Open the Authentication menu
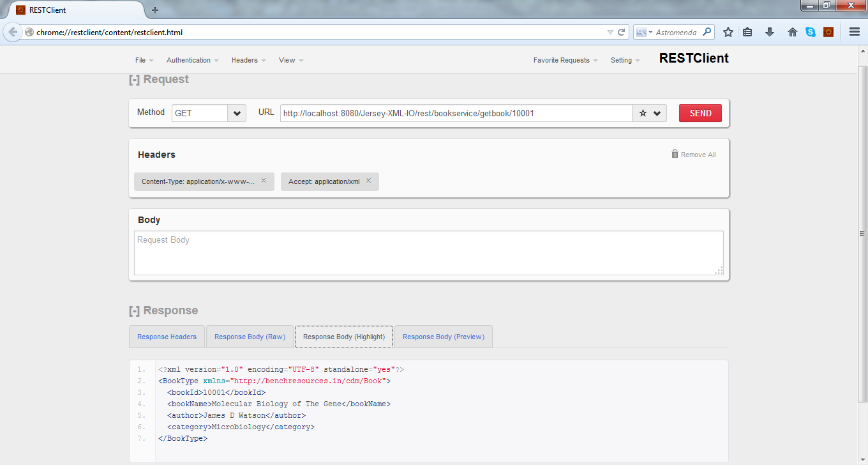Screen dimensions: 868x465 click(x=193, y=60)
